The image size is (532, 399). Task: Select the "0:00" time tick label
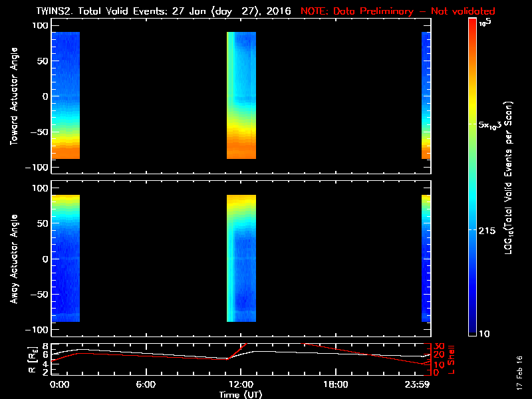click(x=60, y=384)
